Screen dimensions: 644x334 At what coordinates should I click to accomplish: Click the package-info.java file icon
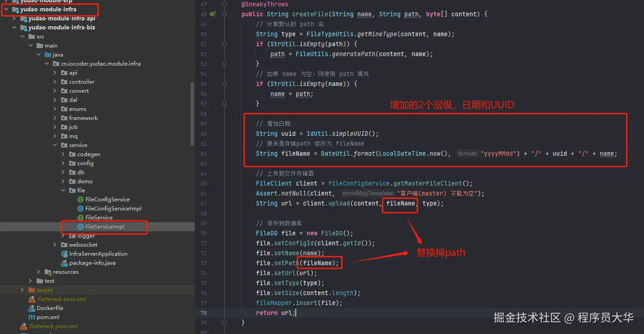(x=64, y=263)
